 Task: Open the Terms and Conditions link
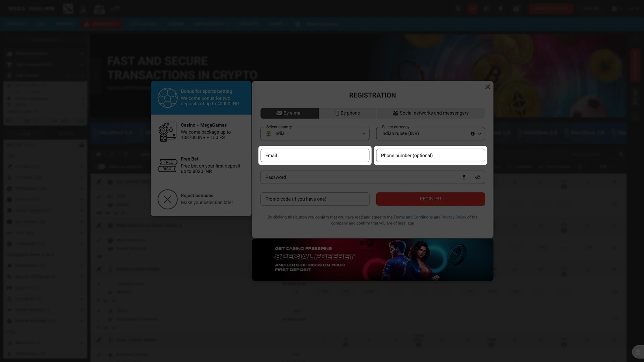click(413, 217)
